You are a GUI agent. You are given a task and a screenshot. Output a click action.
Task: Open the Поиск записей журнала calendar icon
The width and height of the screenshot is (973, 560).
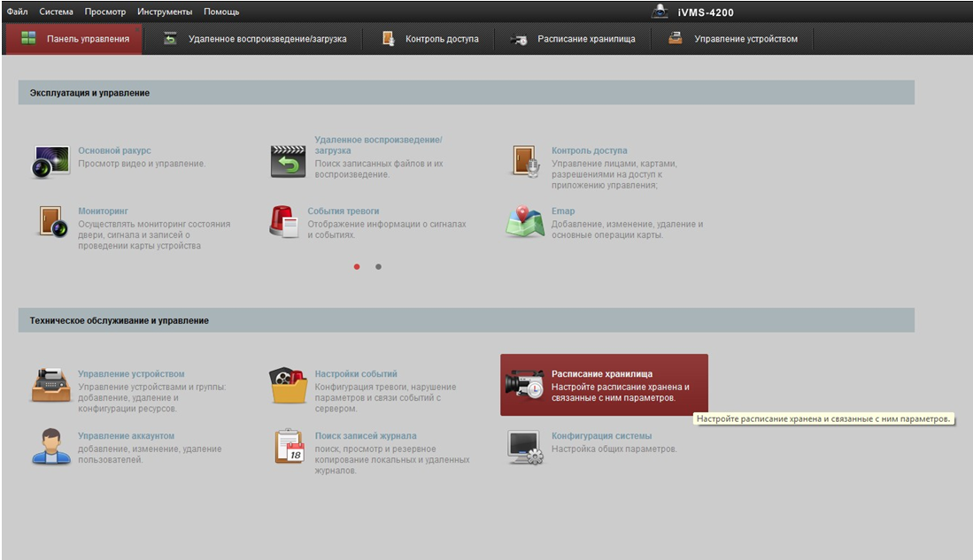tap(288, 447)
